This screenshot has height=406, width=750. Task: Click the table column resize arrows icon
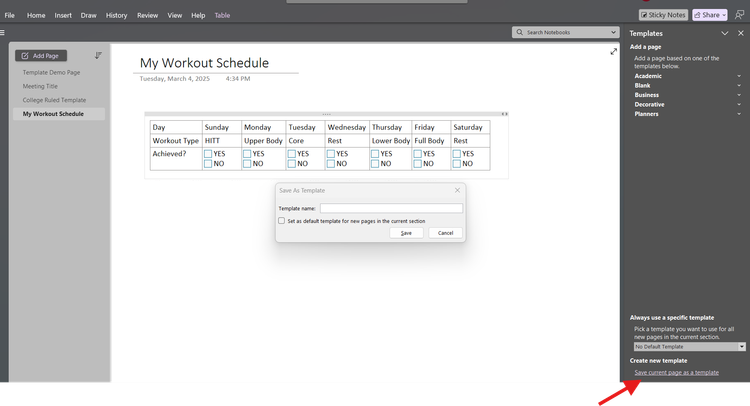[x=504, y=114]
